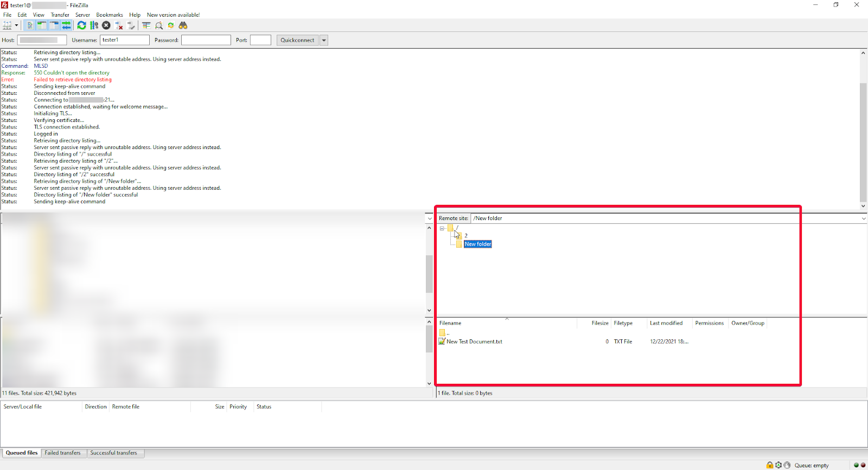Collapse the root '/' tree node

pyautogui.click(x=442, y=228)
